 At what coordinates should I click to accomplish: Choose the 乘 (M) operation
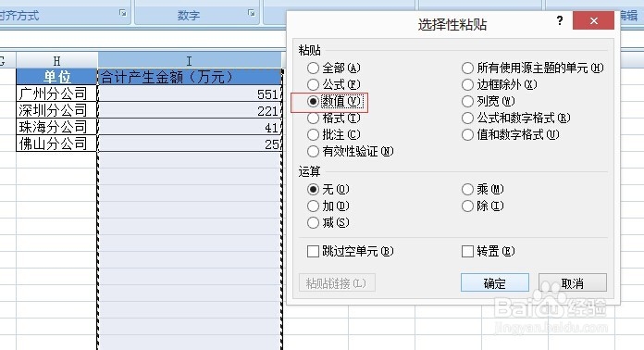[483, 190]
